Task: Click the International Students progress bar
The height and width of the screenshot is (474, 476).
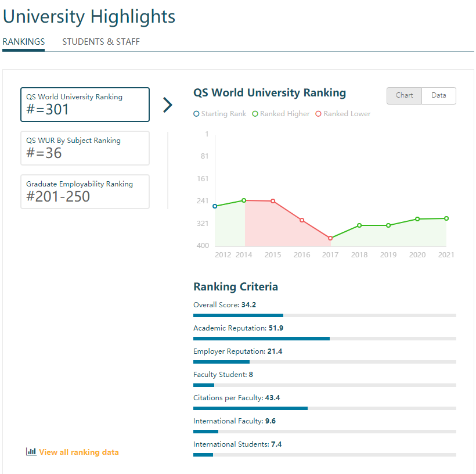Action: point(324,455)
